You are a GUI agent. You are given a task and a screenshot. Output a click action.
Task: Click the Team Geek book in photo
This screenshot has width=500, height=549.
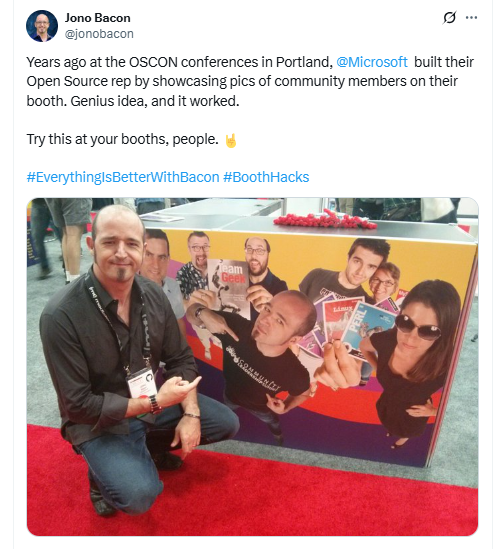tap(229, 285)
